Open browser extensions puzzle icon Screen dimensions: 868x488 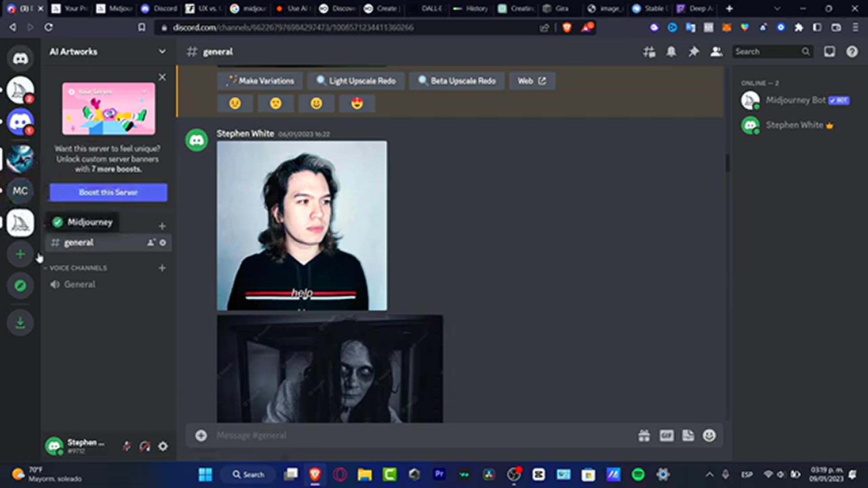[x=799, y=28]
